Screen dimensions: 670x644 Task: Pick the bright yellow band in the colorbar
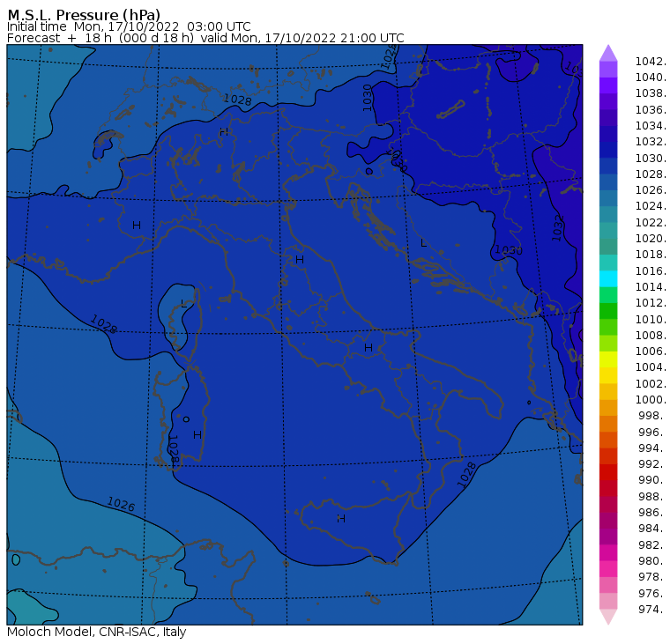(x=608, y=359)
